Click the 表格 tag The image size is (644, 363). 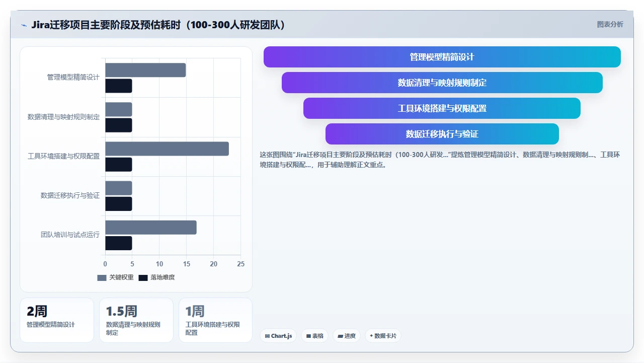point(314,336)
